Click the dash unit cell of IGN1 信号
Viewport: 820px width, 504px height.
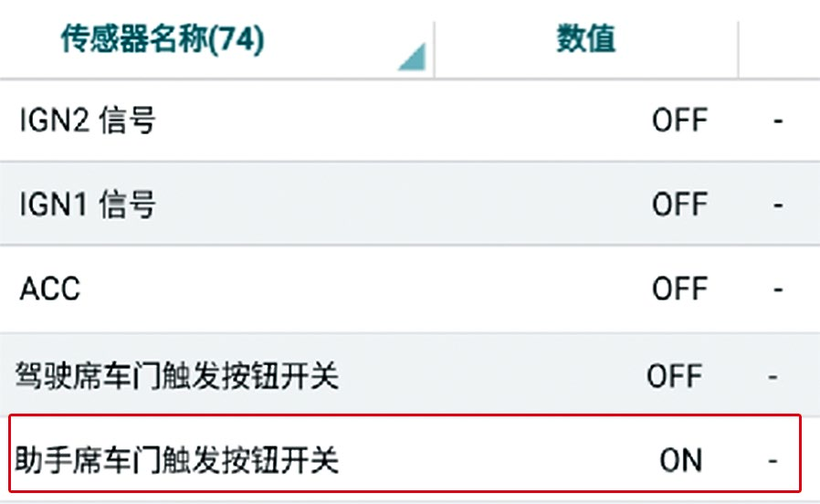tap(778, 205)
